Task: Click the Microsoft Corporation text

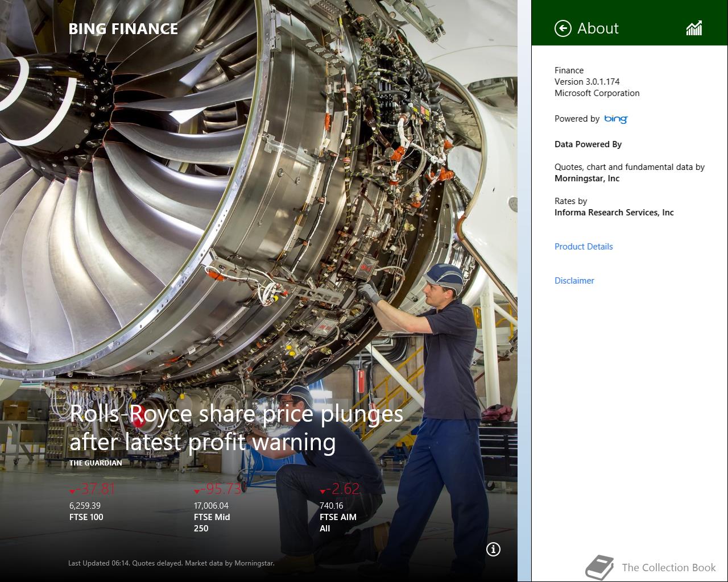Action: point(597,93)
